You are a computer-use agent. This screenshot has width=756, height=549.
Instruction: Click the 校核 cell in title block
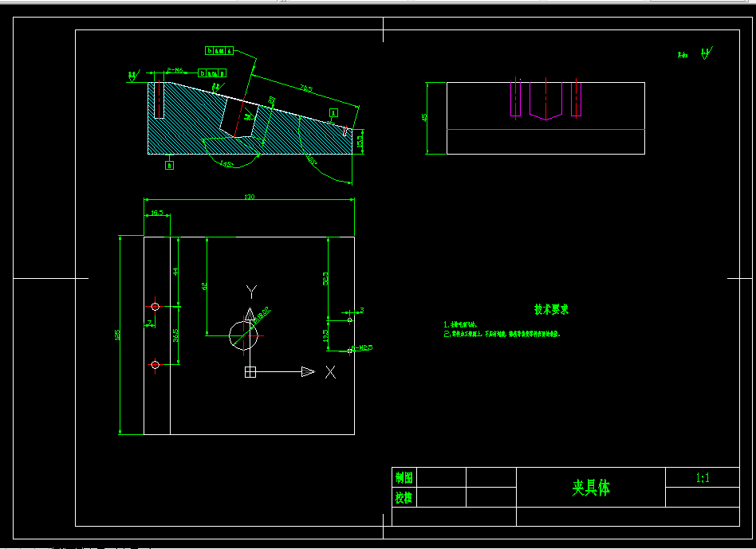coord(404,497)
